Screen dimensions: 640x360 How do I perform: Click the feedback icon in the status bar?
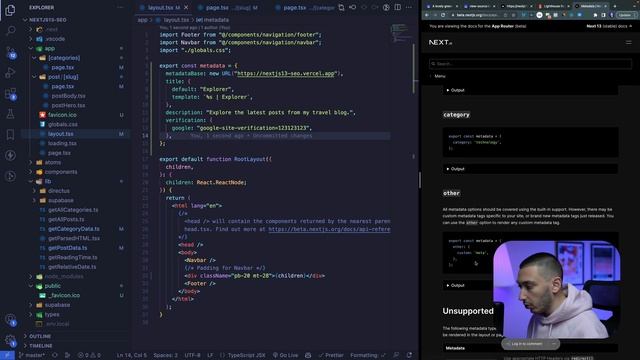pos(396,356)
